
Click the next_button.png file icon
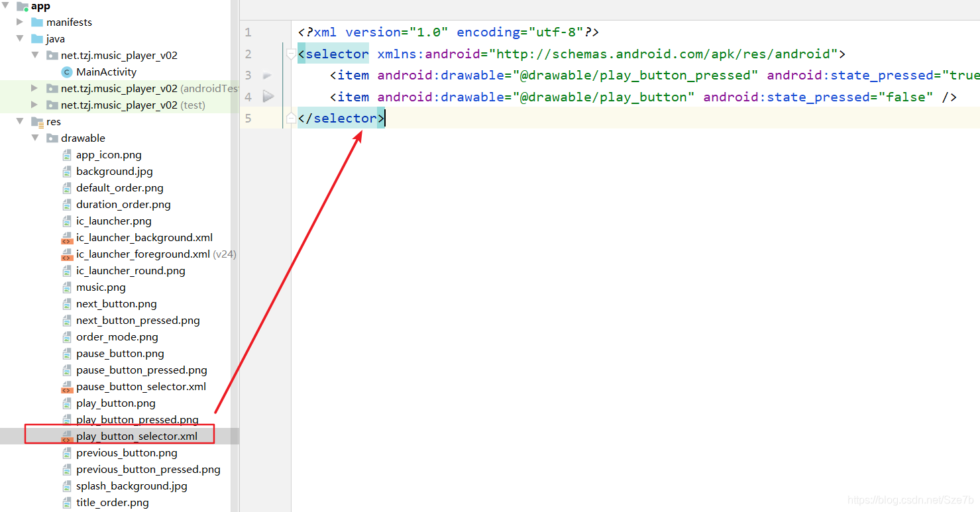click(67, 304)
